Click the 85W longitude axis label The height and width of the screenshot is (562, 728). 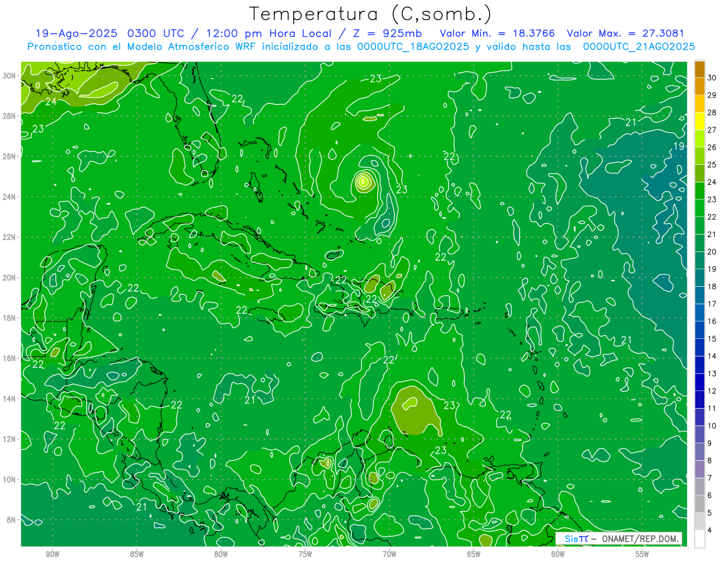136,554
